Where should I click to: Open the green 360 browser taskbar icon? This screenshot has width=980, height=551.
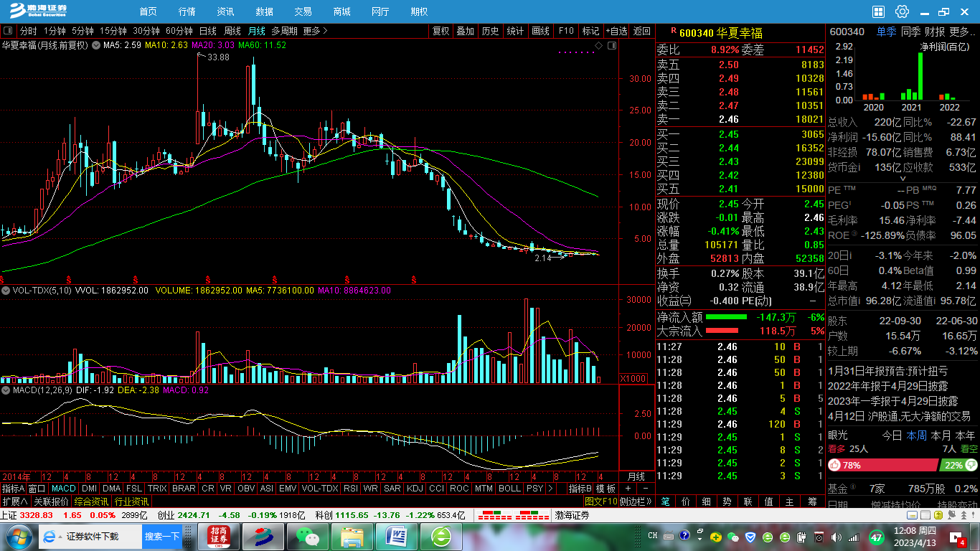[x=440, y=537]
